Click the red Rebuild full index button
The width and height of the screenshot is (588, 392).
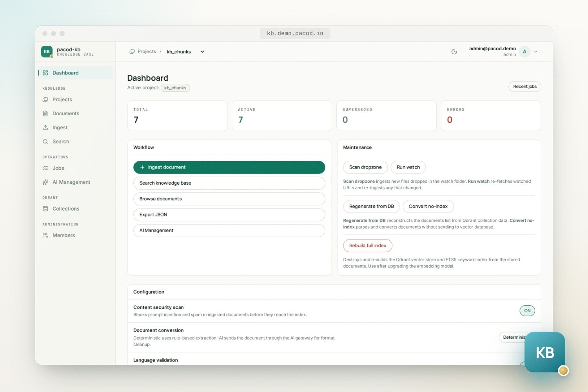tap(368, 246)
